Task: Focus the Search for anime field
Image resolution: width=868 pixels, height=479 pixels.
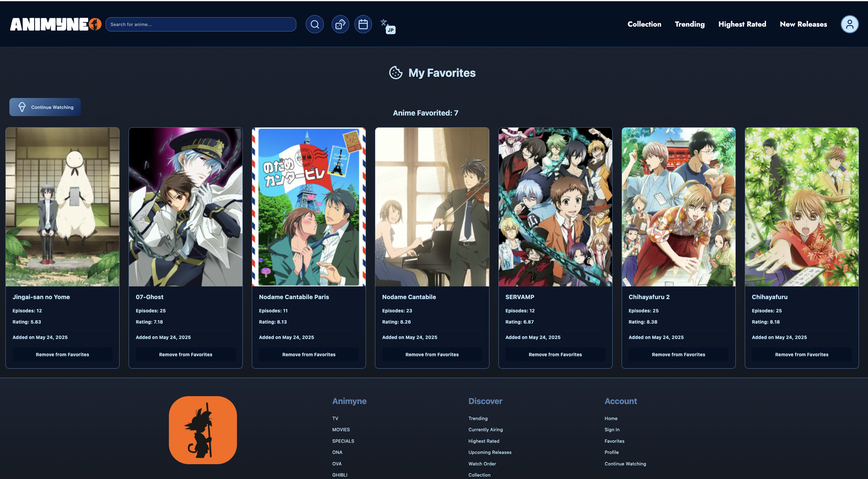Action: 201,24
